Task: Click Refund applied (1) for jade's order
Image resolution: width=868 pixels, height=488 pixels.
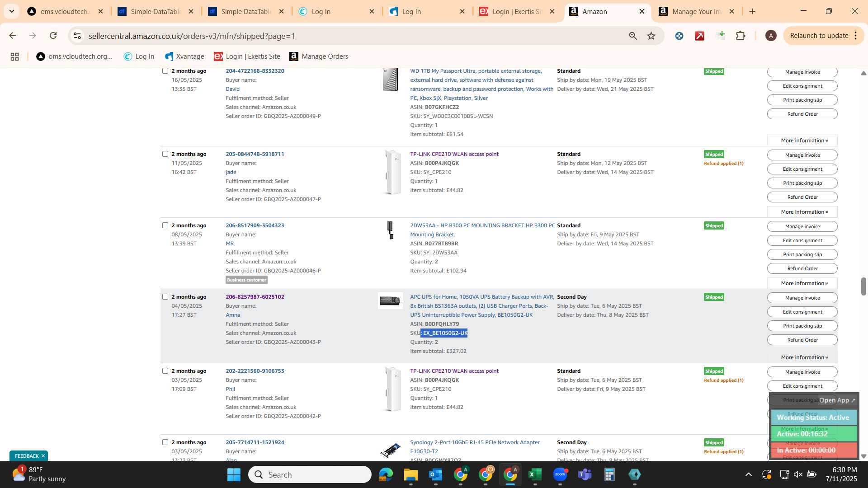Action: [x=723, y=164]
